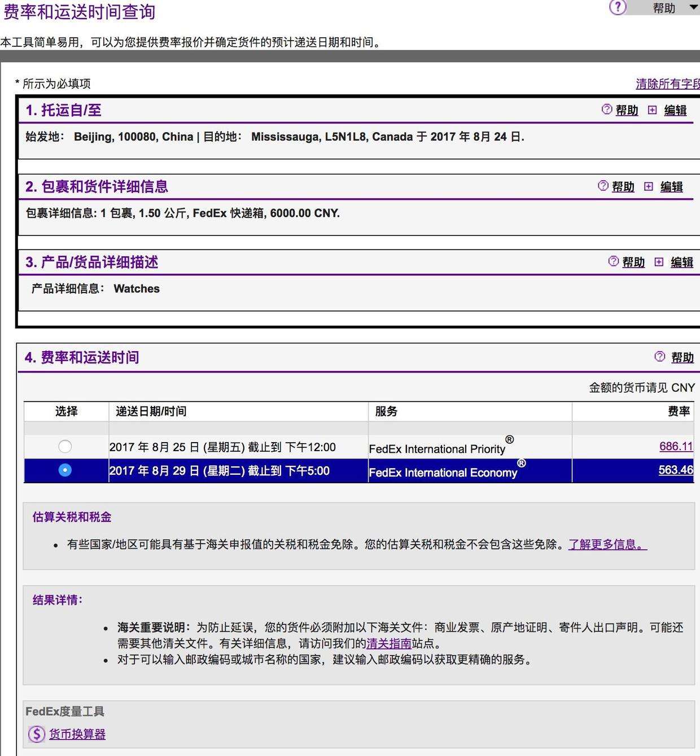Screen dimensions: 700x756
Task: Open the 686.11 rate link
Action: (676, 446)
